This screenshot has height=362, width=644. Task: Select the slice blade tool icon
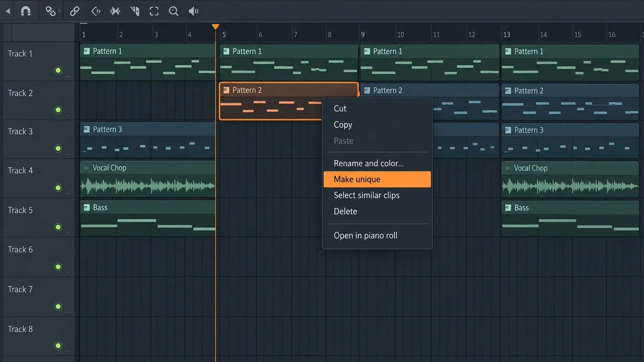tap(135, 11)
